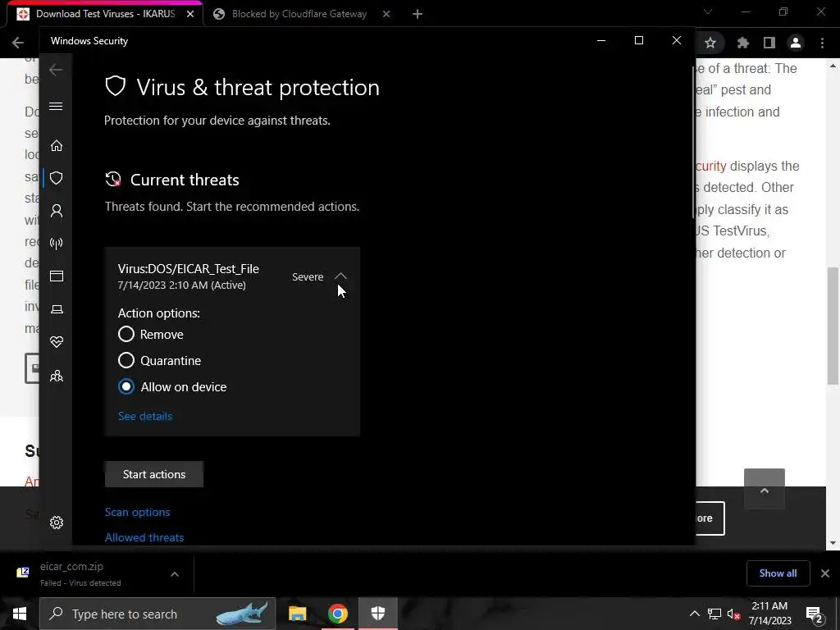
Task: Click the Start actions button
Action: tap(154, 474)
